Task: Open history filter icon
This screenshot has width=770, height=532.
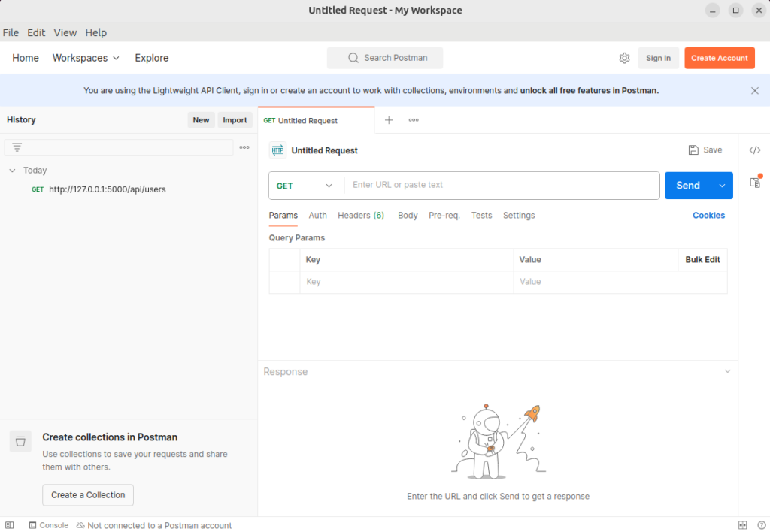Action: [x=17, y=147]
